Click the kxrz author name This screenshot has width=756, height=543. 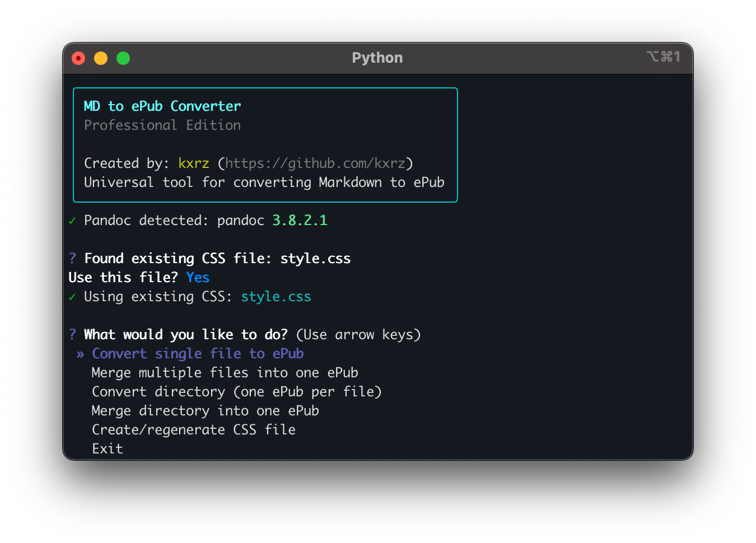click(x=193, y=163)
